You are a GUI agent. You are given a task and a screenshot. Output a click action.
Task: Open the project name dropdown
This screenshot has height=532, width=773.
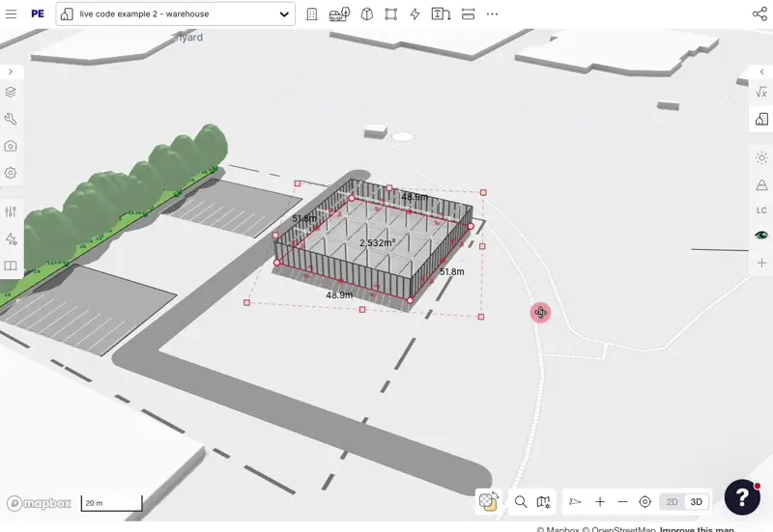coord(284,14)
